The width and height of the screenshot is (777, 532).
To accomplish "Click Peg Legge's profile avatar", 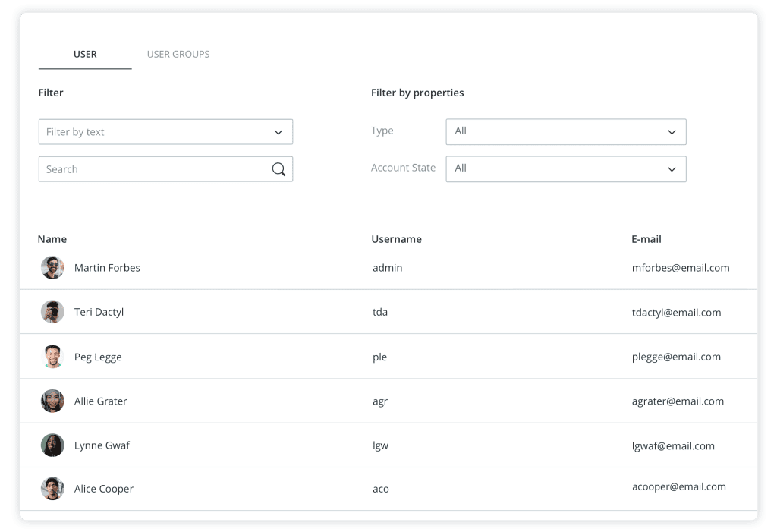I will pos(52,356).
